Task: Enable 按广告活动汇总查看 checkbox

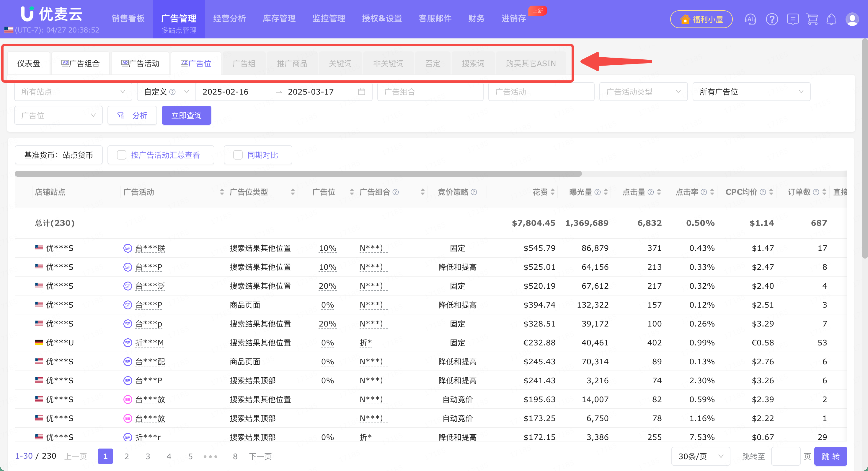Action: pos(121,155)
